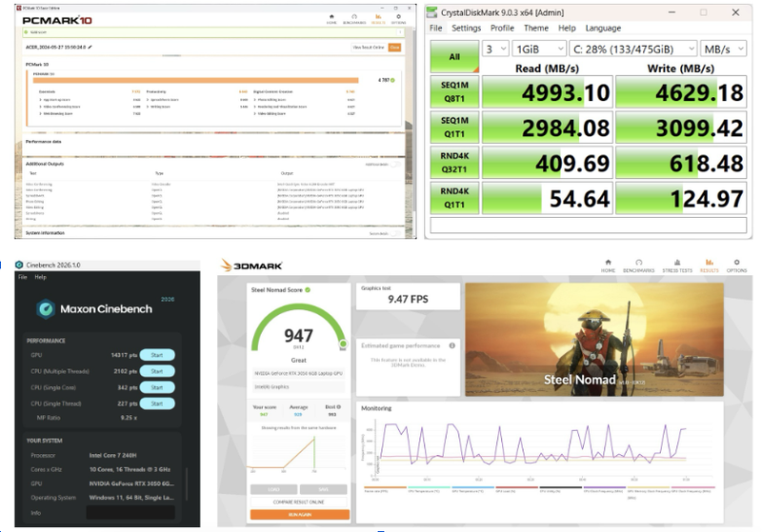Expand the Photo Editing Score row
This screenshot has height=532, width=762.
pos(254,100)
